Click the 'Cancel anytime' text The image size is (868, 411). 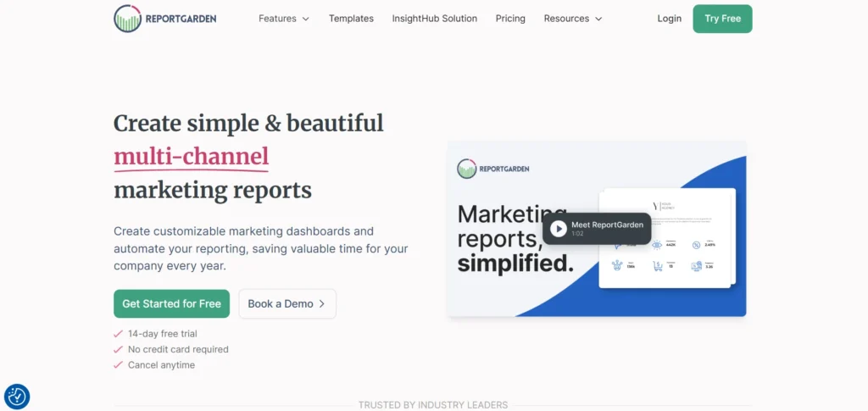click(161, 365)
